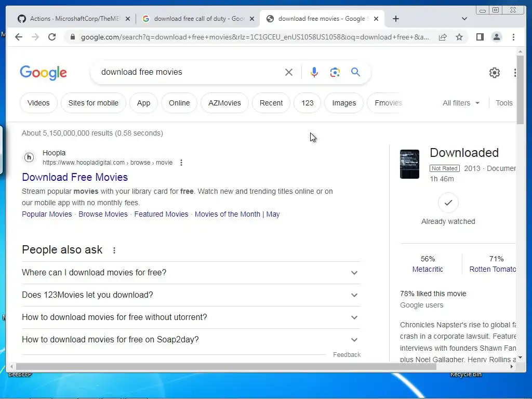Open the BeeBEEP desktop shortcut
The width and height of the screenshot is (532, 399).
point(20,374)
